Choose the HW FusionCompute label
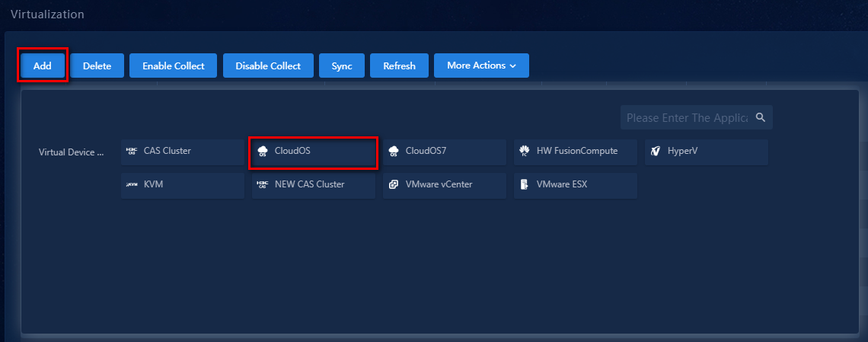 (577, 150)
